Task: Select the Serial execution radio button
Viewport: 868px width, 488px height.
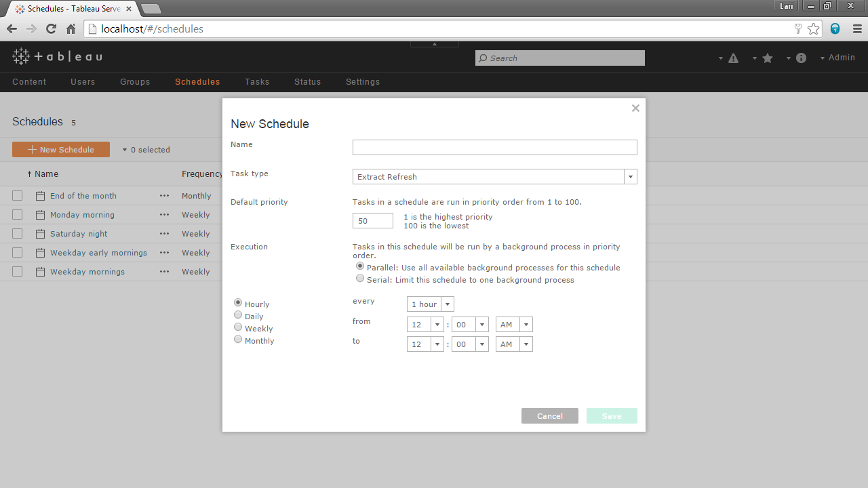Action: coord(360,279)
